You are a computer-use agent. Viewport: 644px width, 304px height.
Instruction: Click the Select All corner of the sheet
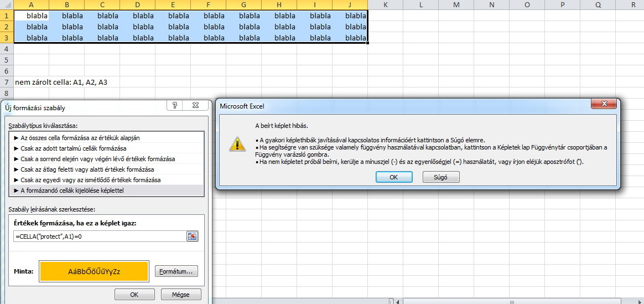[x=7, y=5]
